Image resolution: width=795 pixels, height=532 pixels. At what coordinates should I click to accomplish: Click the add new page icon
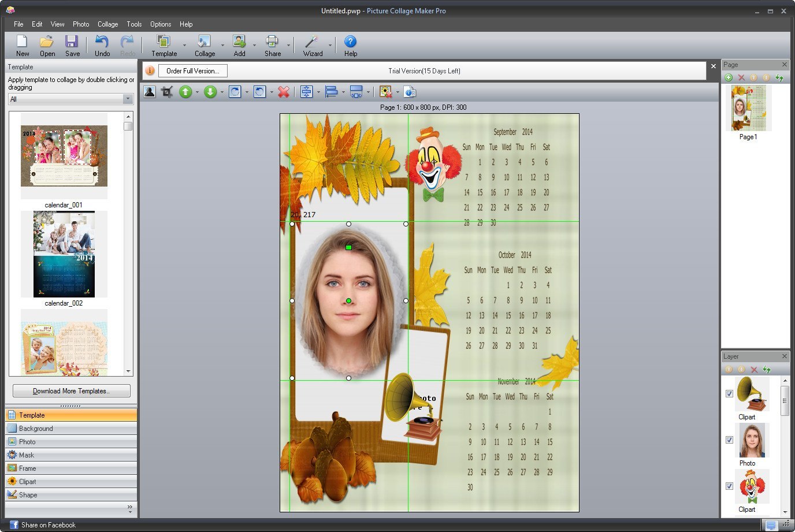click(x=729, y=77)
